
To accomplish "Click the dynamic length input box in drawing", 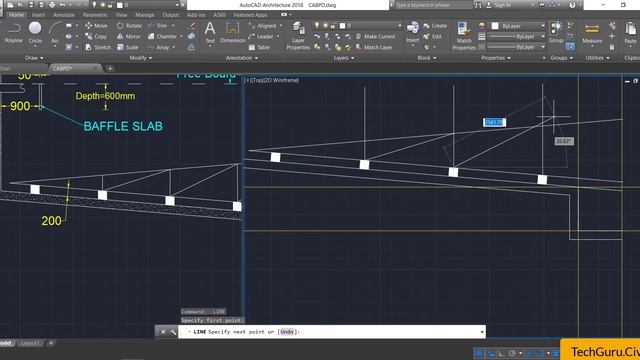I will pyautogui.click(x=494, y=122).
